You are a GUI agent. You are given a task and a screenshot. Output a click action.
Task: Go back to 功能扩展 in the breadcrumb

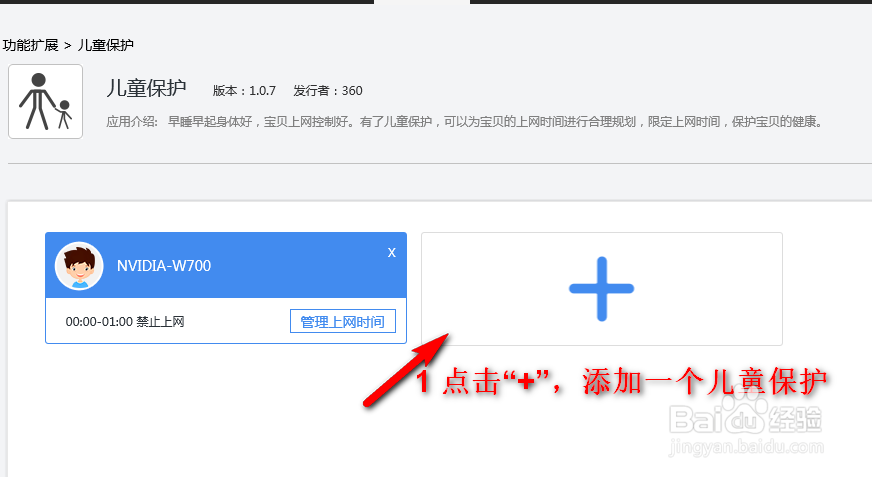click(x=31, y=45)
